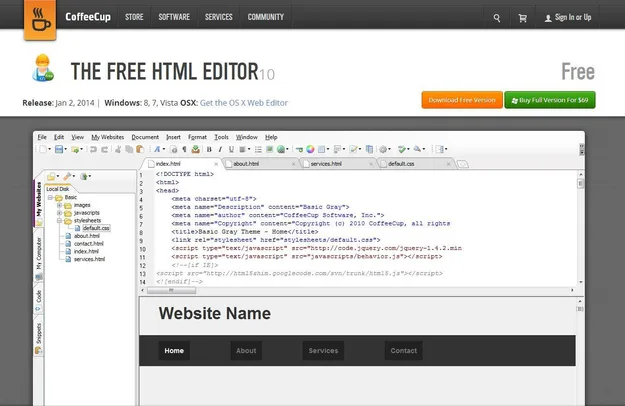
Task: Open the Insert menu
Action: coord(173,137)
